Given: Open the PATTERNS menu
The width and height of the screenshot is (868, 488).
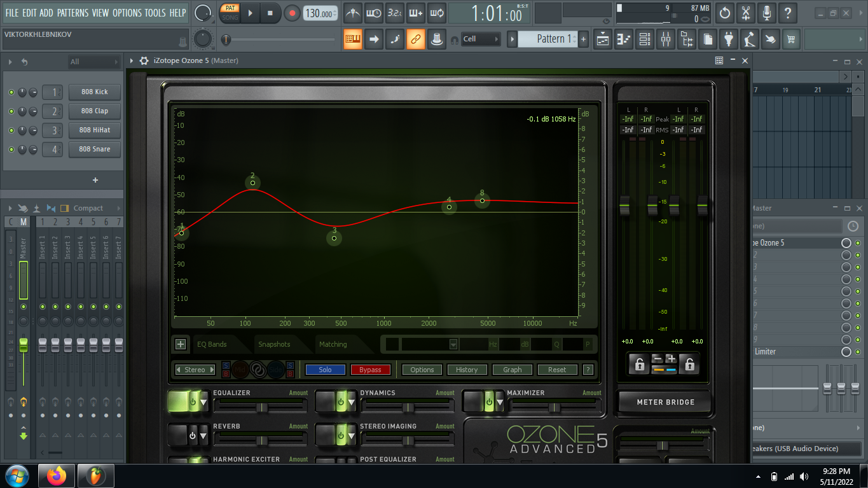Looking at the screenshot, I should point(72,13).
